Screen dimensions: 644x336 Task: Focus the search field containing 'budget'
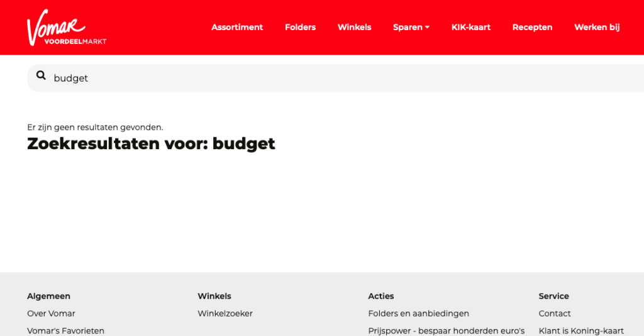(314, 78)
